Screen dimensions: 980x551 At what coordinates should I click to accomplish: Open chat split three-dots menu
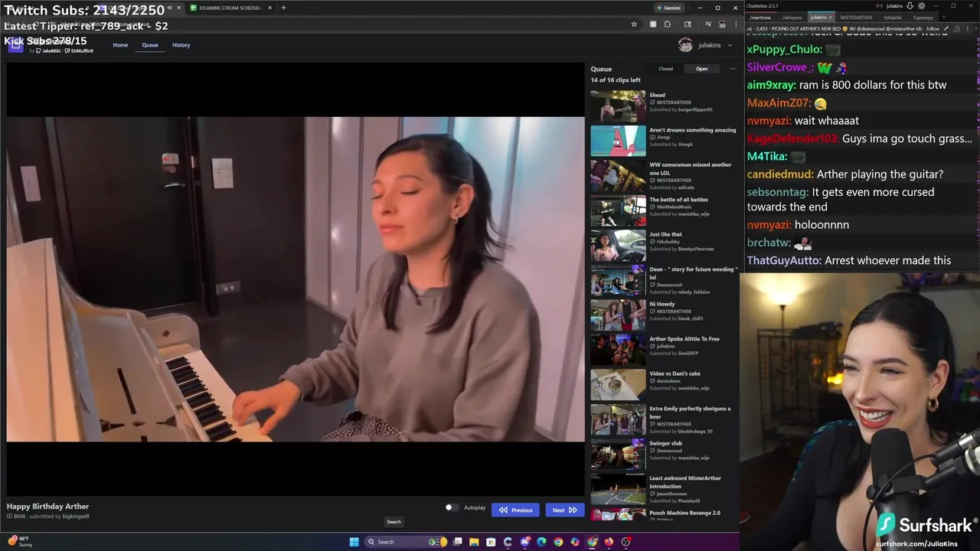pyautogui.click(x=967, y=28)
